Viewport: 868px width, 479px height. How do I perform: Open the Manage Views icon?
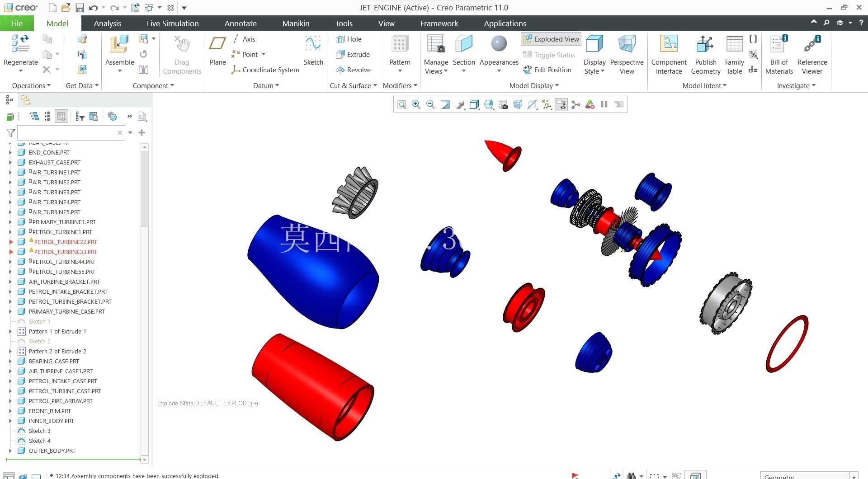pyautogui.click(x=436, y=44)
